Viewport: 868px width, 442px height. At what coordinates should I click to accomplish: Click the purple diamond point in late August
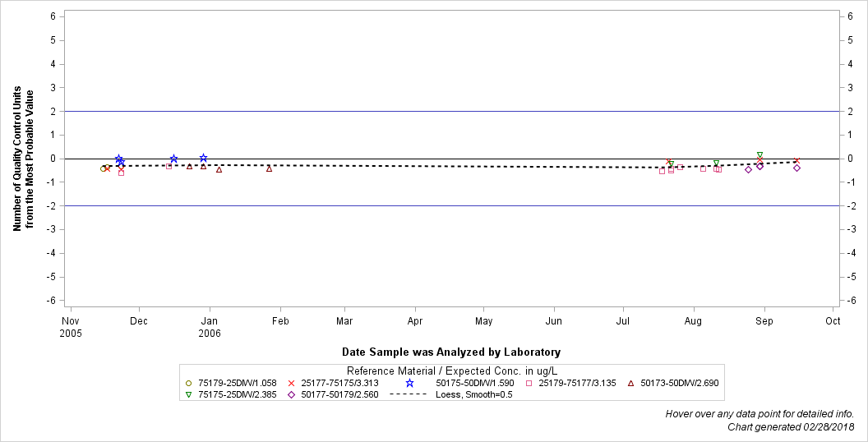point(749,169)
